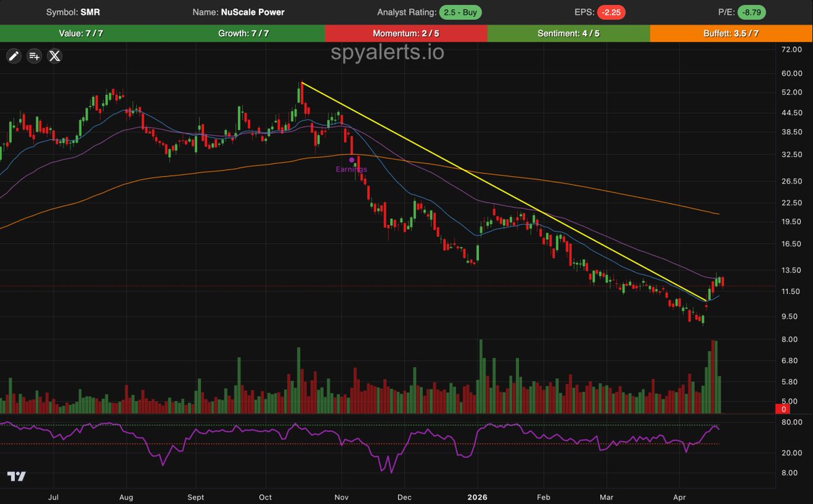
Task: Click the 80.00 RSI axis label
Action: [792, 422]
